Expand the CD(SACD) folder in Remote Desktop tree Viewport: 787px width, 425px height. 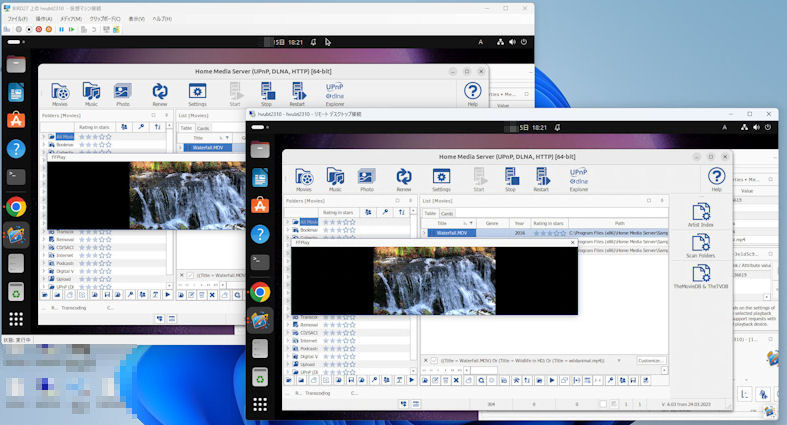point(288,333)
